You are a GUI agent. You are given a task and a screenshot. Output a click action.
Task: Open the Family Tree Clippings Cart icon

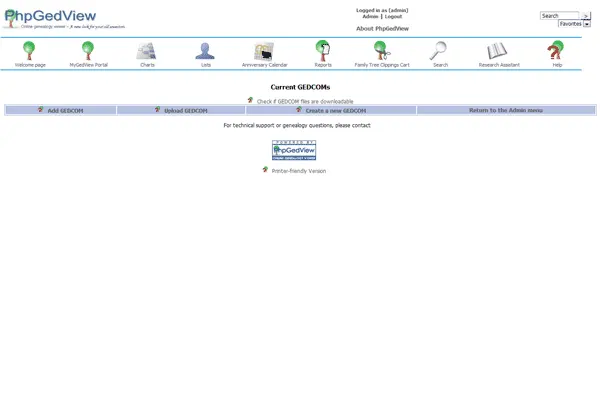pos(382,51)
